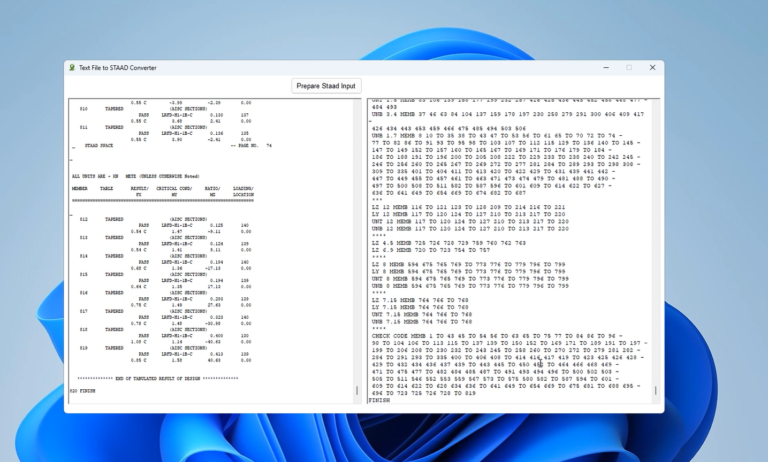Click the 'LOADING/' column header
Viewport: 768px width, 462px height.
coord(243,189)
